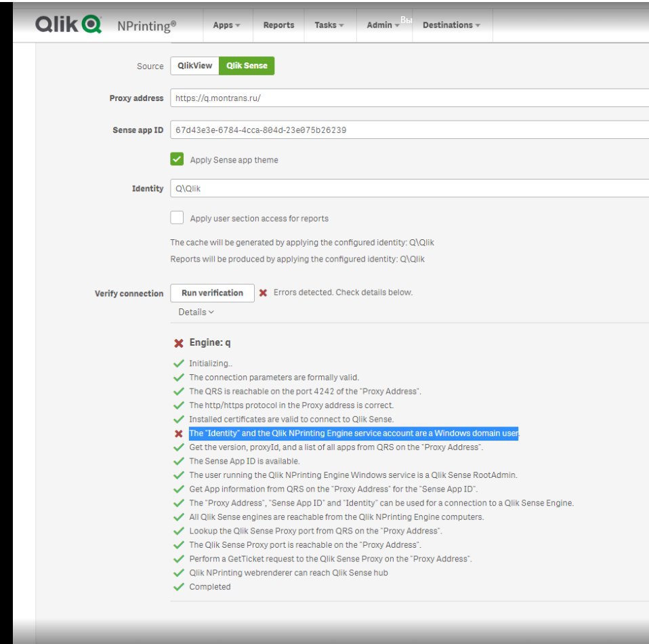Click the highlighted Windows domain user message
Screen dimensions: 649x644
[354, 434]
